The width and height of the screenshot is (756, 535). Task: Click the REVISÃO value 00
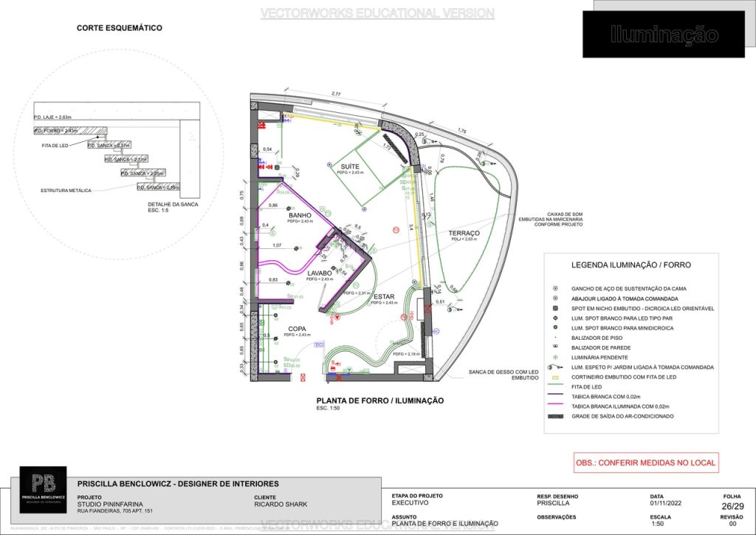(733, 523)
